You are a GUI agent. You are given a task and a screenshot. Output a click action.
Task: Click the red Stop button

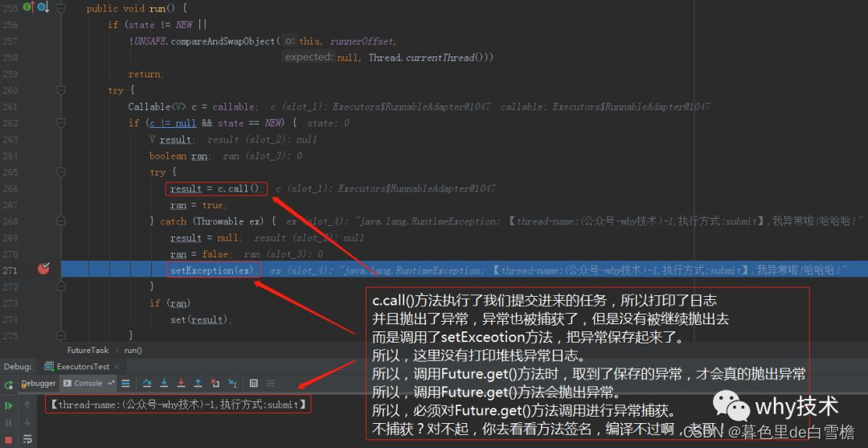(x=8, y=440)
